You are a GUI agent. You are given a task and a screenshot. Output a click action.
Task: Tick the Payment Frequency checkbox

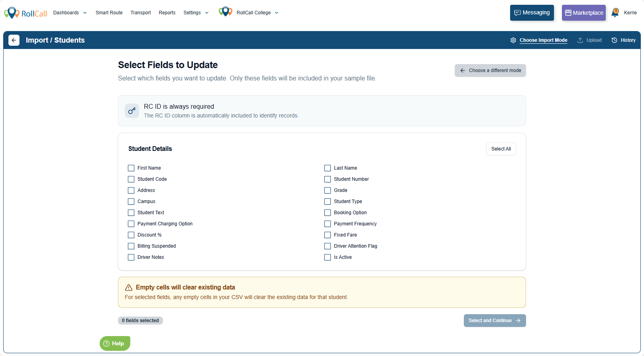pyautogui.click(x=328, y=224)
